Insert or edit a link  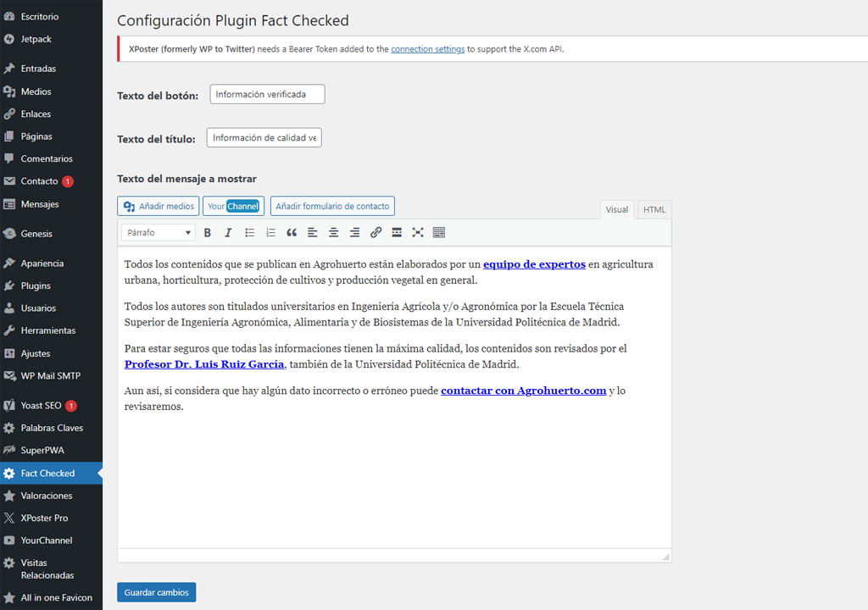coord(376,232)
